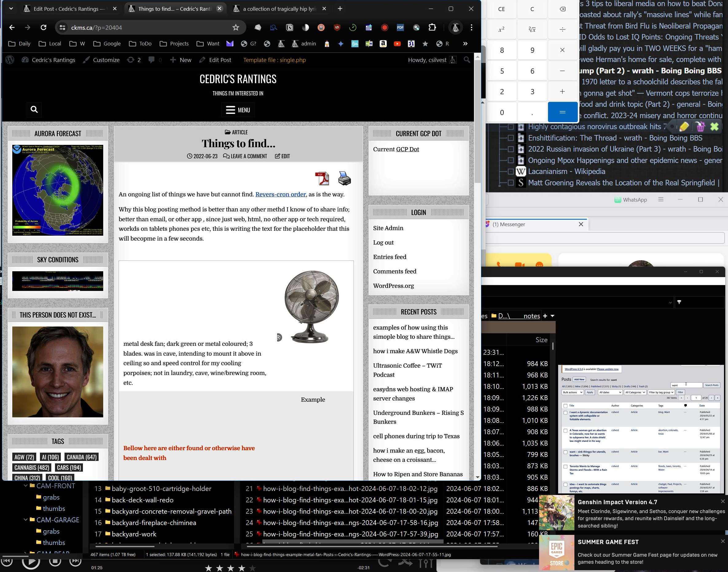Image resolution: width=728 pixels, height=572 pixels.
Task: Click the post PDF export icon
Action: [x=322, y=178]
